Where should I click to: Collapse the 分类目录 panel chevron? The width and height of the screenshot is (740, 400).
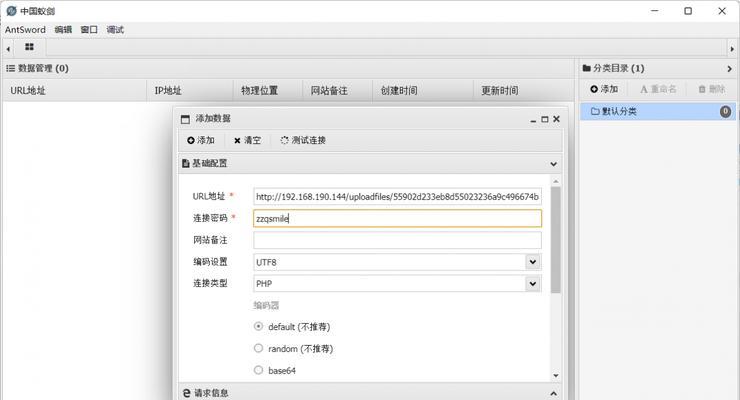tap(730, 69)
